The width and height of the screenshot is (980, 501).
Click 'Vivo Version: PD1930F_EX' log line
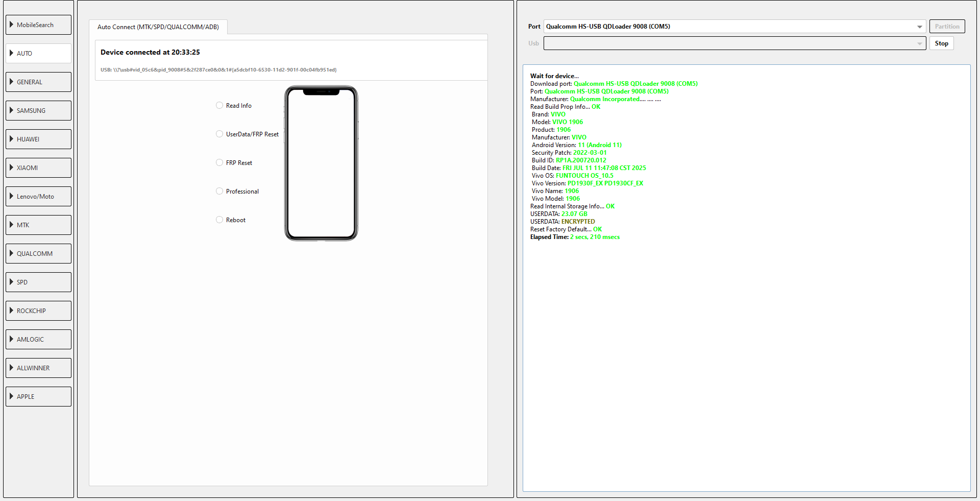[587, 183]
